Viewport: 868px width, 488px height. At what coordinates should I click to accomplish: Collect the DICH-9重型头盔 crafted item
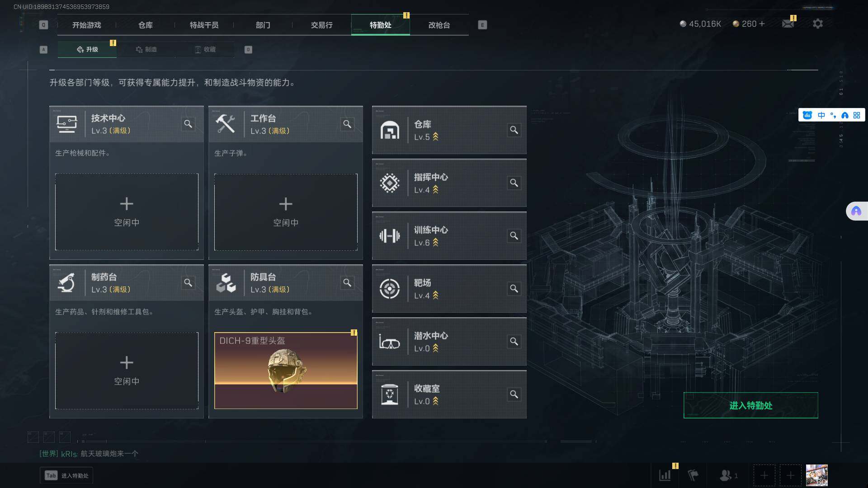pyautogui.click(x=286, y=371)
